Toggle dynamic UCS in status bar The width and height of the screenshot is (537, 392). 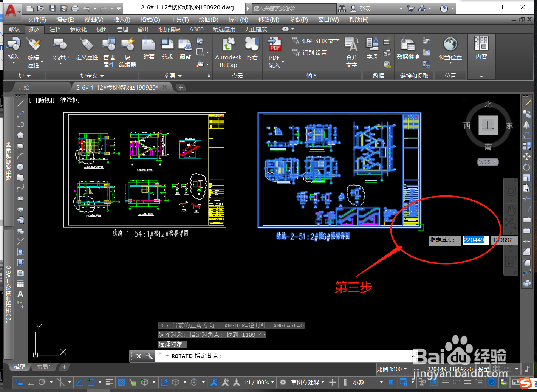click(x=164, y=382)
